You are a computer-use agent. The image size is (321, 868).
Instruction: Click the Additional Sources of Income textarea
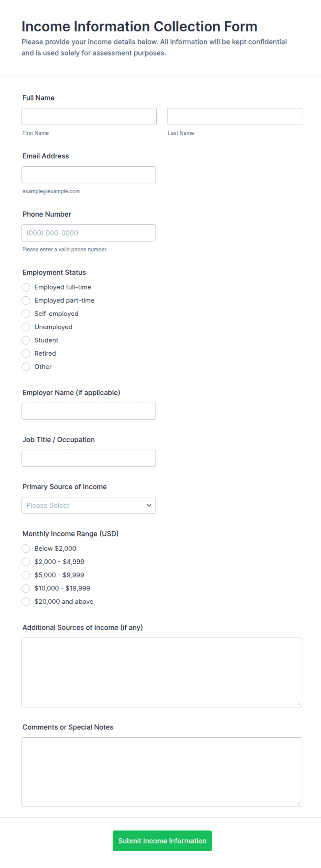coord(162,672)
